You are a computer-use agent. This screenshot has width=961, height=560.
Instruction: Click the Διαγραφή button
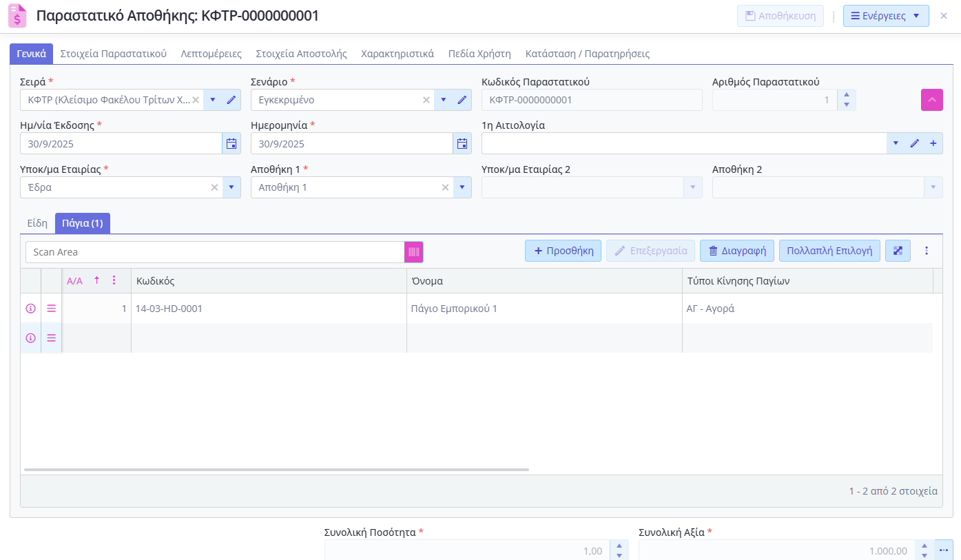[x=737, y=251]
